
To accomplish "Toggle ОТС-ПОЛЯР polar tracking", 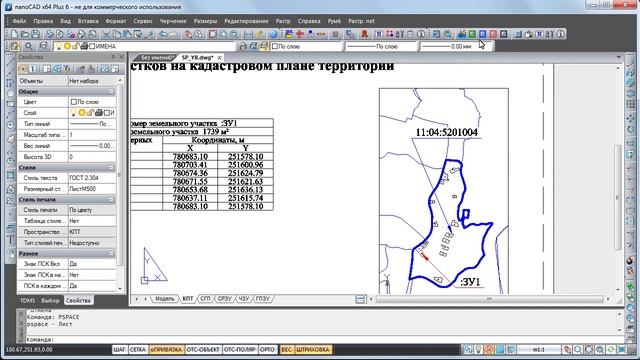I will 240,350.
